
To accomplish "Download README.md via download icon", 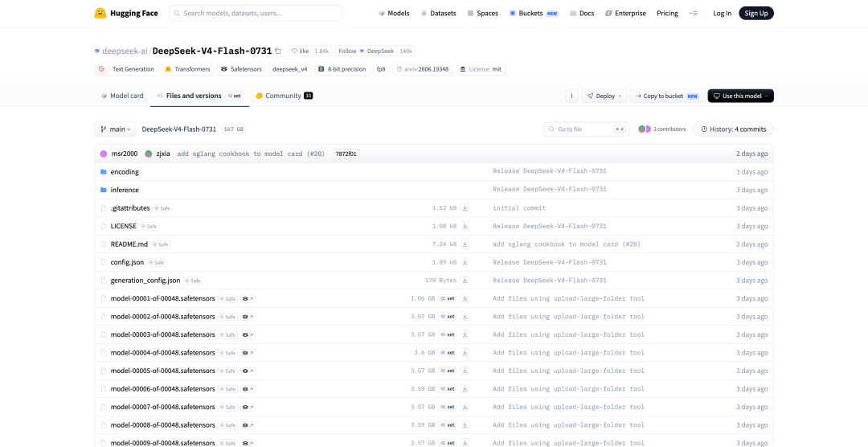I will (x=465, y=244).
